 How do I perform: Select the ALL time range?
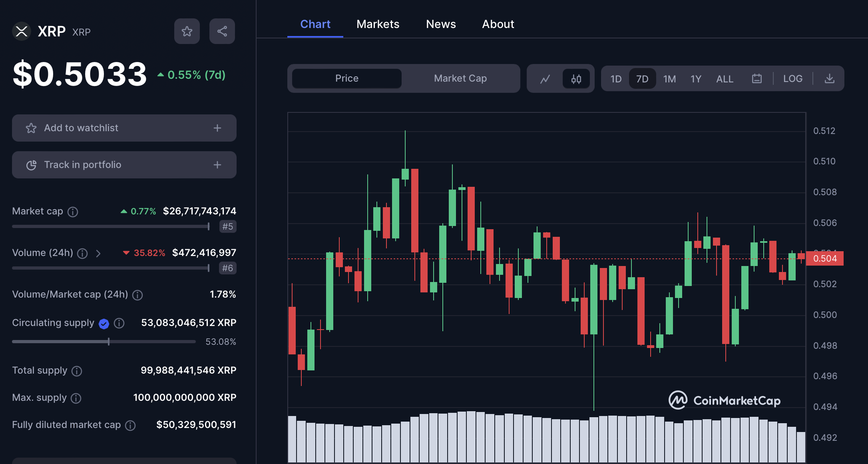(x=724, y=79)
